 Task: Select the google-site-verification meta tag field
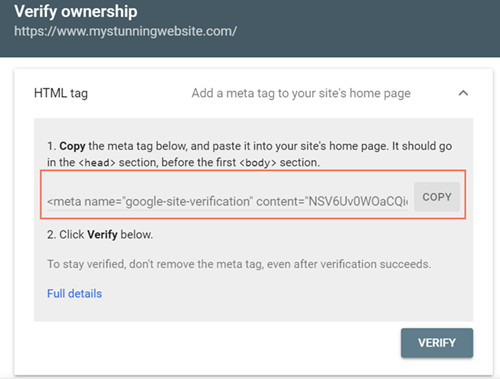coord(227,202)
